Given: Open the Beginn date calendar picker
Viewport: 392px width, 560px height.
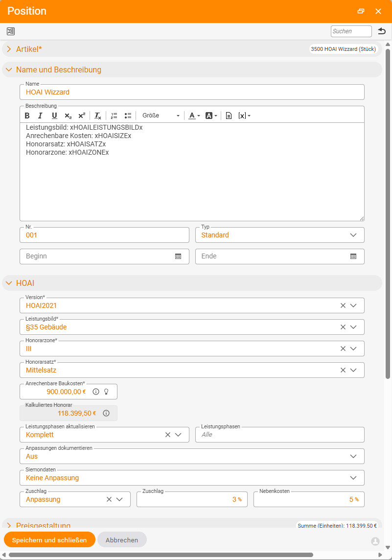Looking at the screenshot, I should pos(178,257).
